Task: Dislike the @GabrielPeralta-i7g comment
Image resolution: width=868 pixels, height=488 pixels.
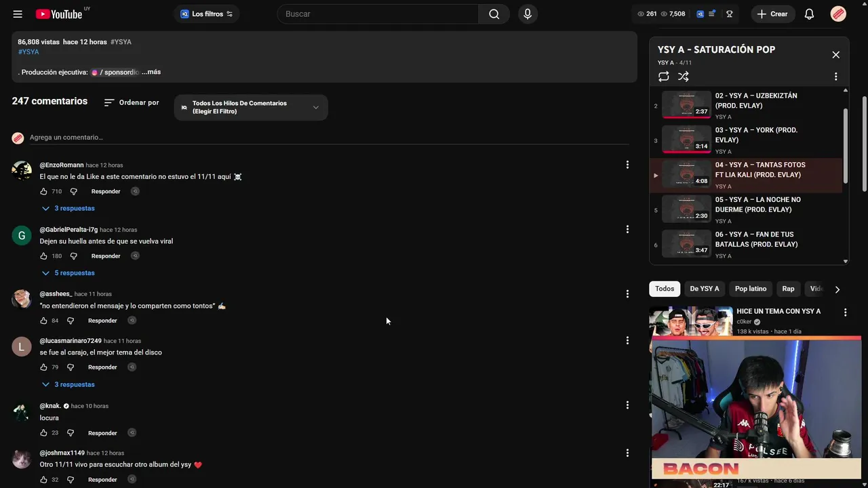Action: click(x=74, y=256)
